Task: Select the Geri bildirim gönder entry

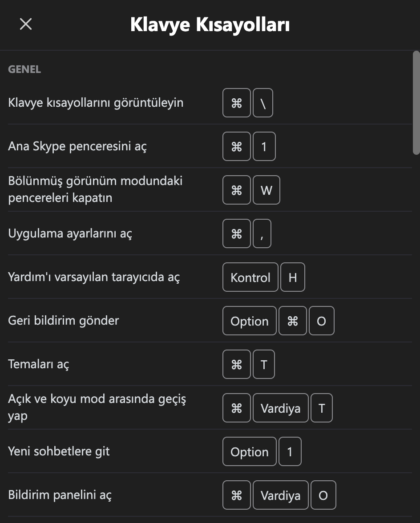Action: (x=64, y=321)
